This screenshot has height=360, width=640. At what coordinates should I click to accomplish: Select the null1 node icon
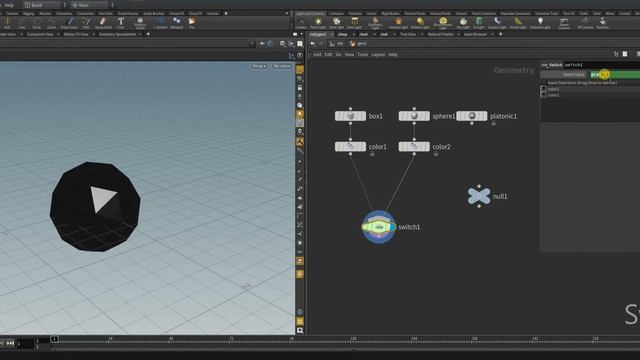click(x=479, y=196)
